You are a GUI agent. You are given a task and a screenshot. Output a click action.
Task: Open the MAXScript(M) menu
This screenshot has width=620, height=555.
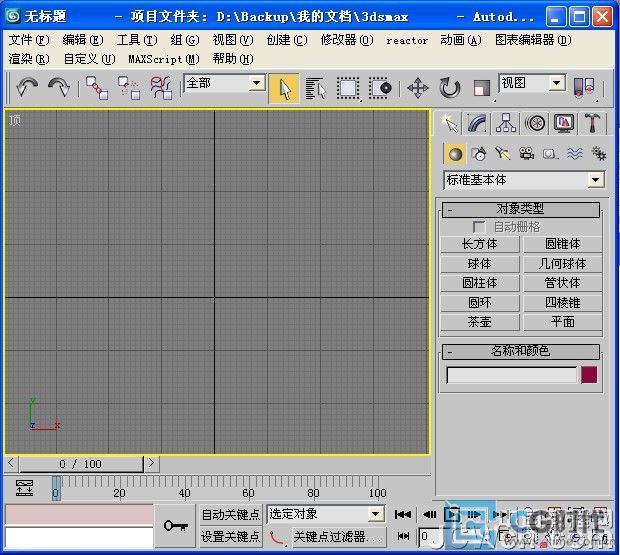164,59
